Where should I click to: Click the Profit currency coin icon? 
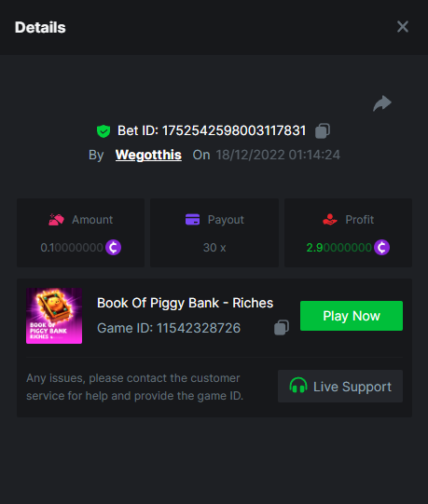point(381,247)
